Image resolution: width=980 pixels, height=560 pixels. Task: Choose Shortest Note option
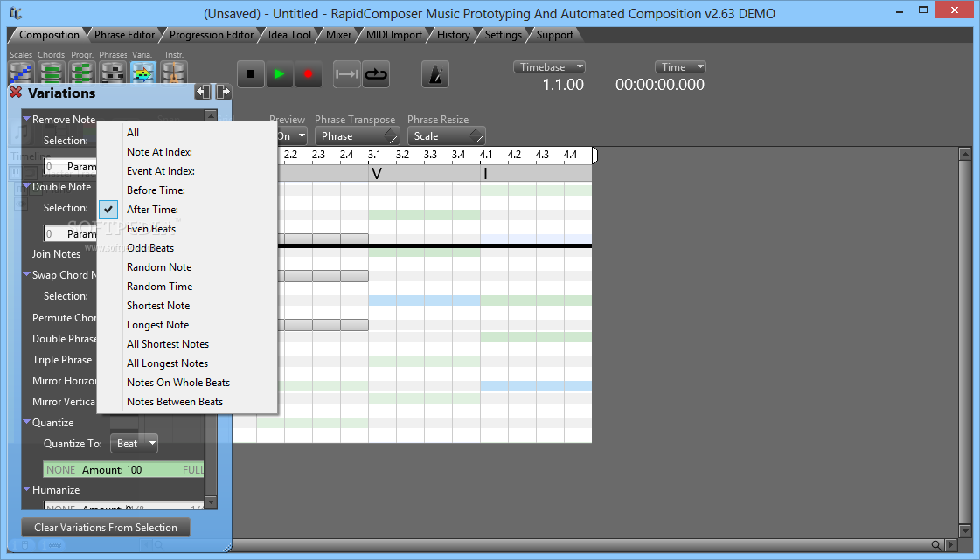pyautogui.click(x=158, y=306)
